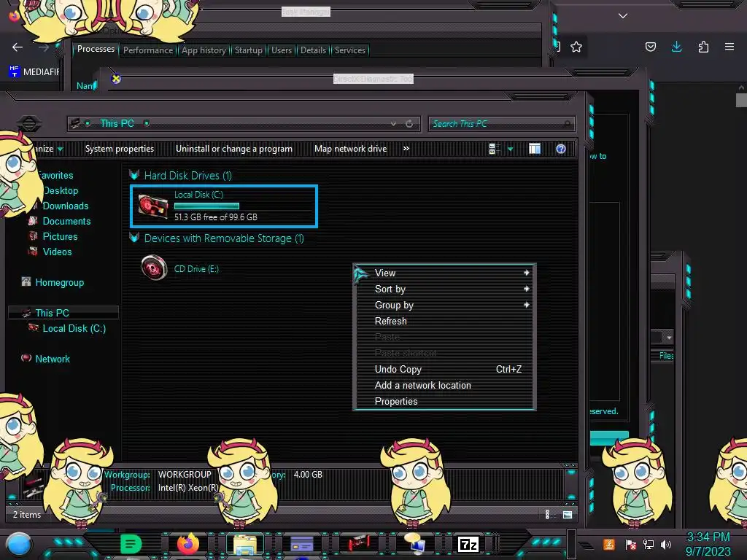Open Pocket in the Firefox toolbar
747x560 pixels.
pyautogui.click(x=650, y=47)
